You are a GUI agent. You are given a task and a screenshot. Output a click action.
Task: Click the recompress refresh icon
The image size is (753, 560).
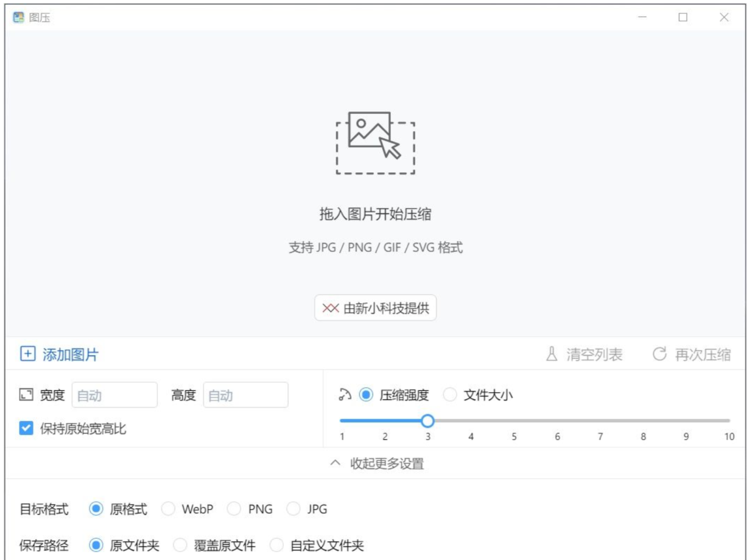coord(659,354)
